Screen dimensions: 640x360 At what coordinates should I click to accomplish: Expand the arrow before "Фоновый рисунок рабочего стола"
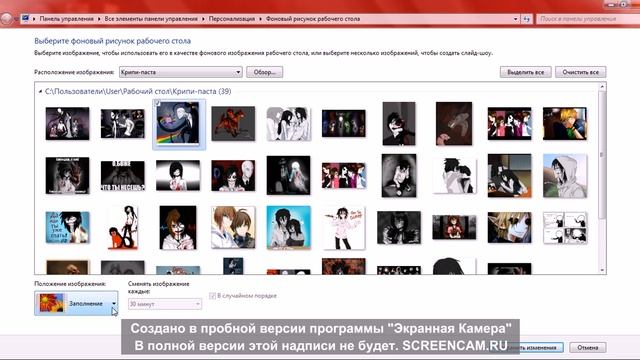pyautogui.click(x=260, y=19)
